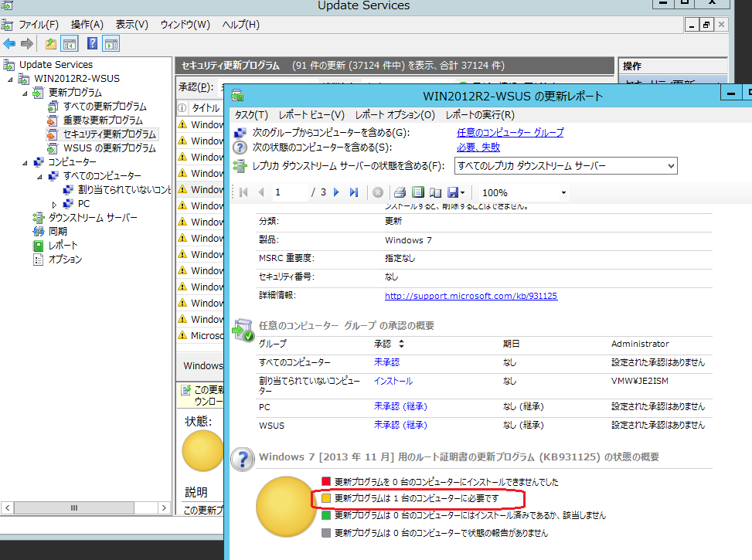
Task: Open the タスク(T) menu
Action: (x=251, y=114)
